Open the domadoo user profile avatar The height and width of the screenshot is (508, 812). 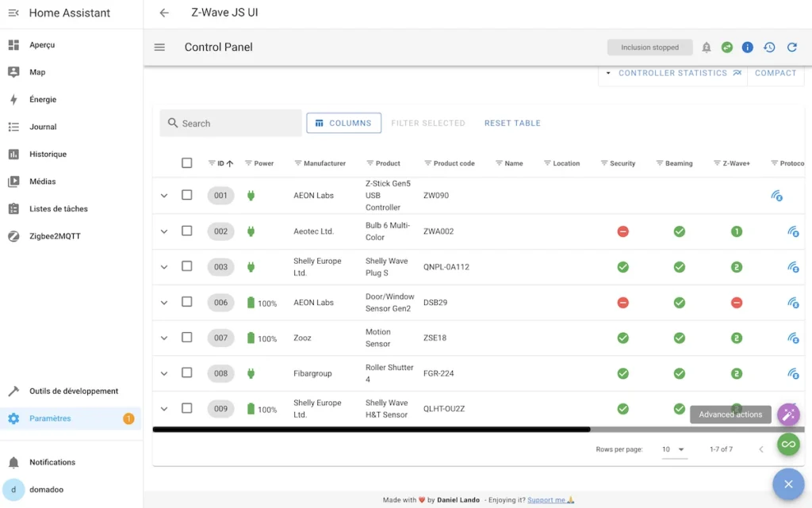[13, 490]
